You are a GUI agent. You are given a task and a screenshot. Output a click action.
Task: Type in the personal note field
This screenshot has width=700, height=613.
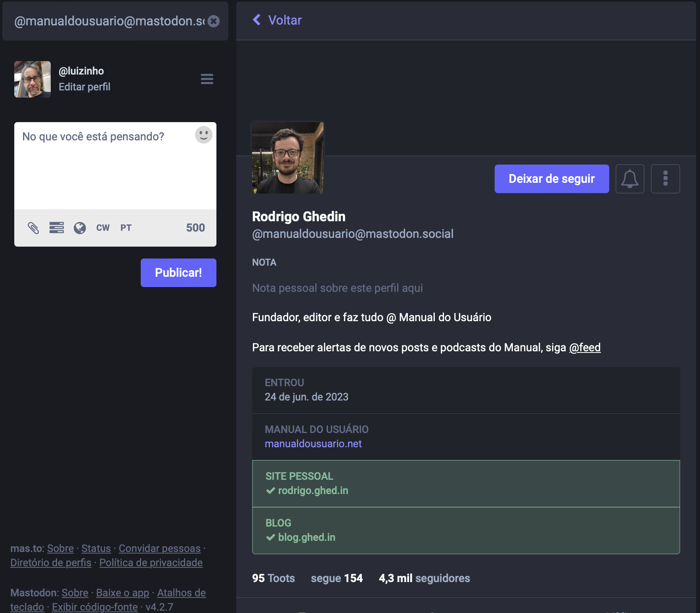(x=337, y=288)
